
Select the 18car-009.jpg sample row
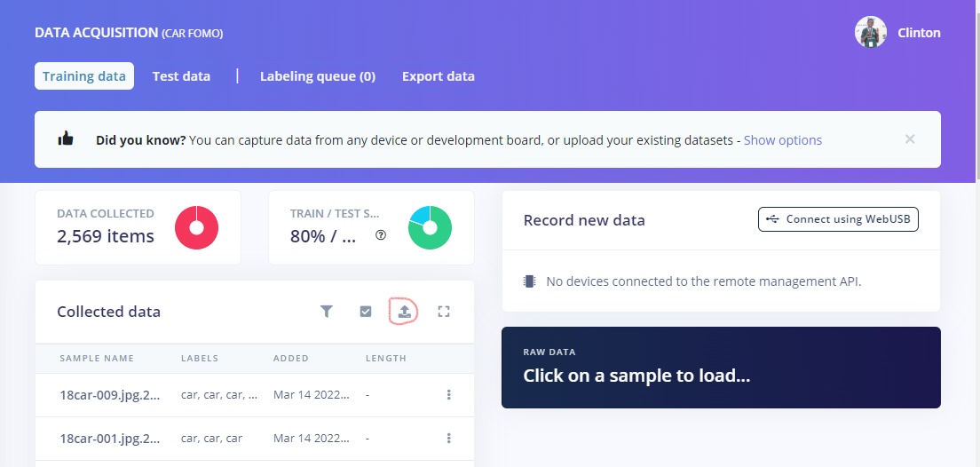click(110, 395)
